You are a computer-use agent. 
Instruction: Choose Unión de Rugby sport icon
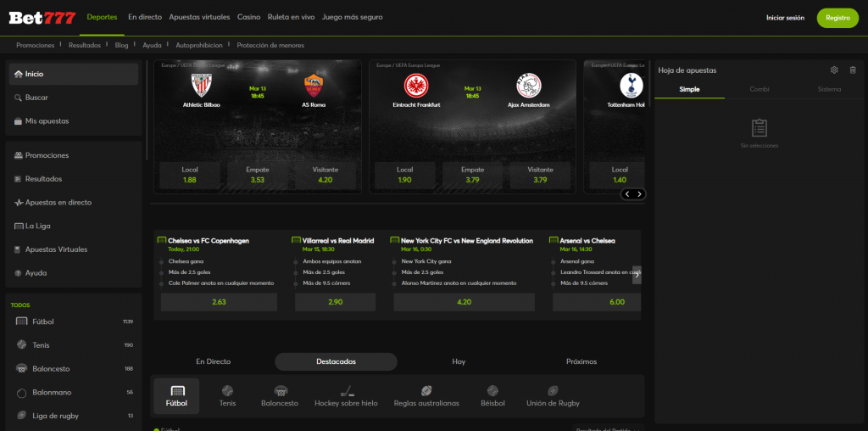click(x=553, y=396)
